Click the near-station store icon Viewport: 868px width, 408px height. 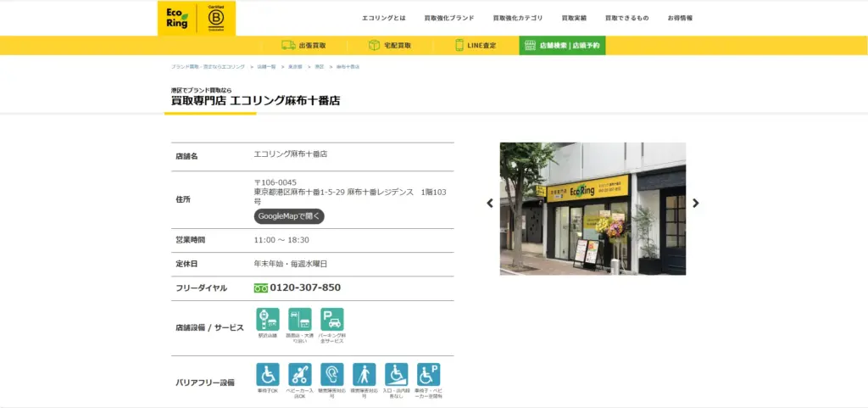click(x=267, y=320)
